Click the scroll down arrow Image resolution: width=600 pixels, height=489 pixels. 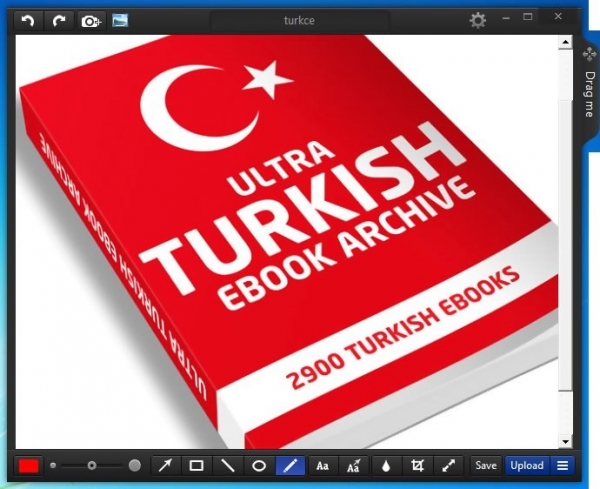coord(565,441)
